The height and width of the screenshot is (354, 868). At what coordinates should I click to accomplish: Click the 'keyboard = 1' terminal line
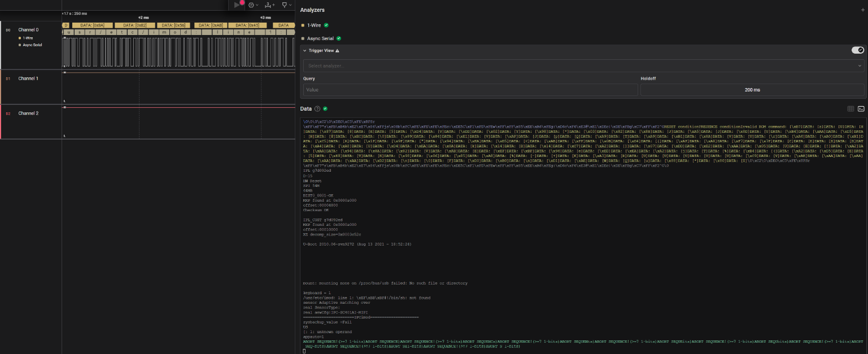(x=316, y=293)
